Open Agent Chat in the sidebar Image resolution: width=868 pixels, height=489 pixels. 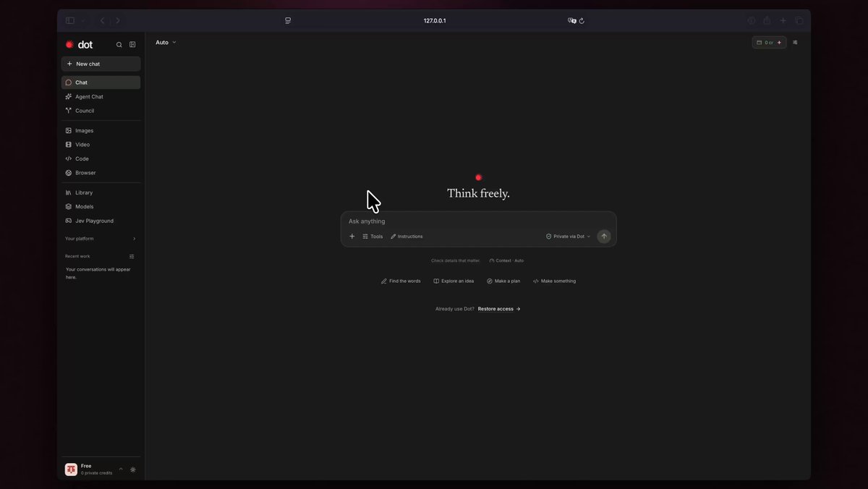[101, 96]
